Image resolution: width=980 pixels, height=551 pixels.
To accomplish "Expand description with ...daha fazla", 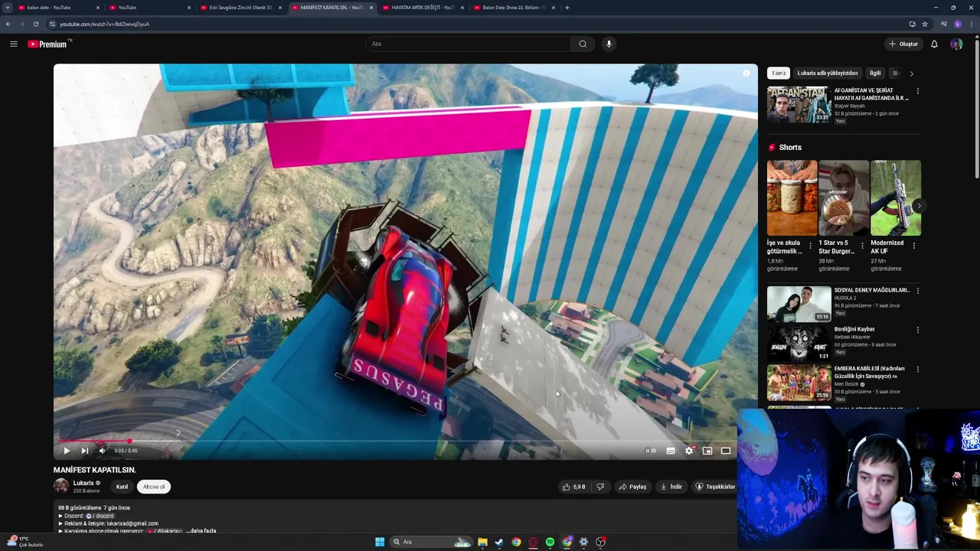I will (201, 530).
